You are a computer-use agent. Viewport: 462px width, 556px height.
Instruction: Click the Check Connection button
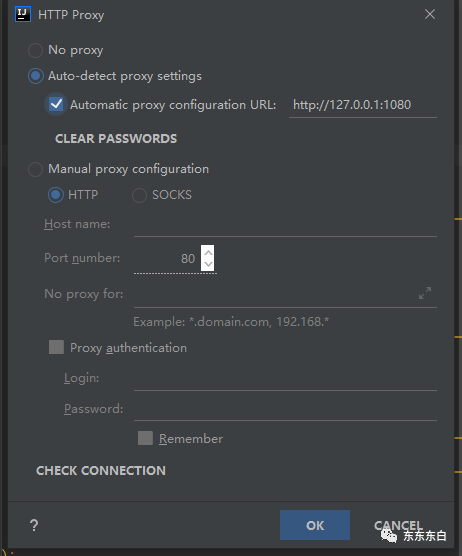point(101,471)
